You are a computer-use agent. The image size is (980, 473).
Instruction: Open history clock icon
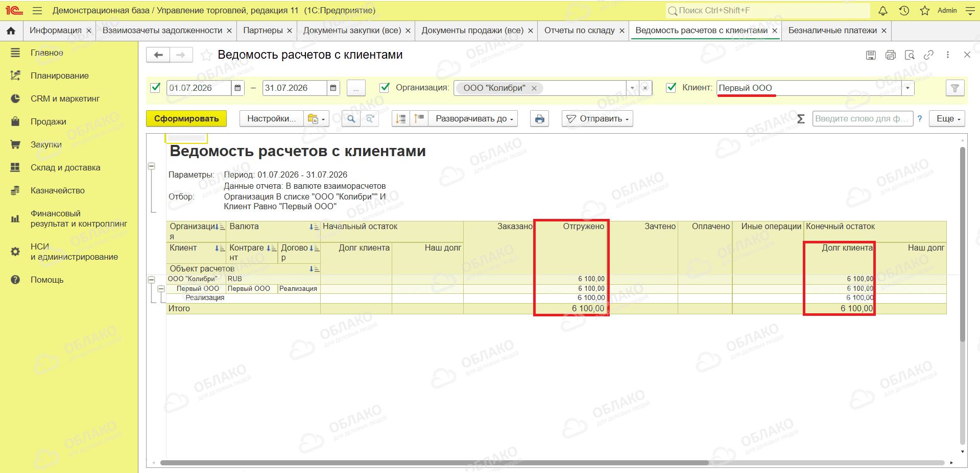[904, 10]
